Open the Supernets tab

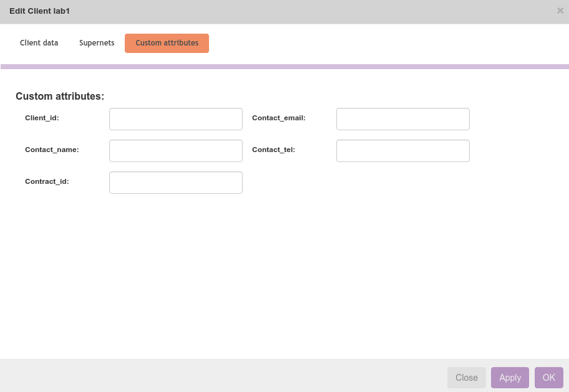[97, 43]
